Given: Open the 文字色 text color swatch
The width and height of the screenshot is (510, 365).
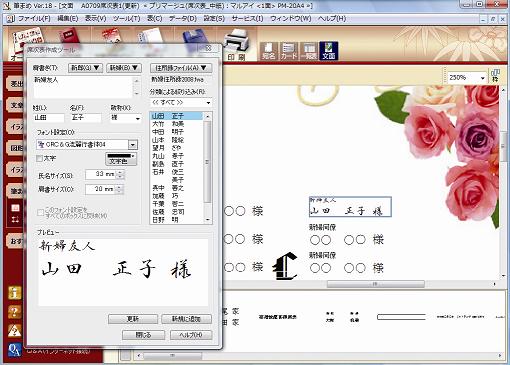Looking at the screenshot, I should (121, 159).
